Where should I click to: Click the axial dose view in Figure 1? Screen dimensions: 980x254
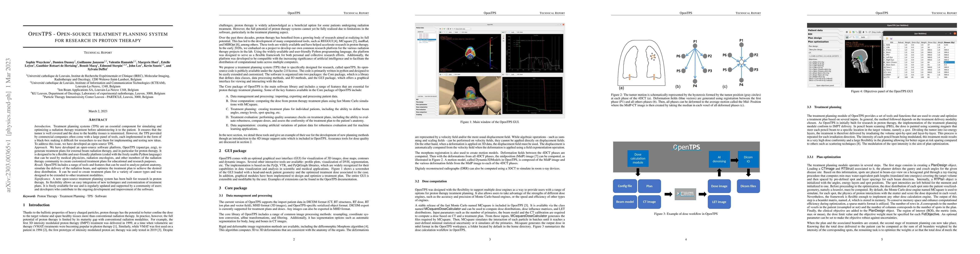coord(470,53)
